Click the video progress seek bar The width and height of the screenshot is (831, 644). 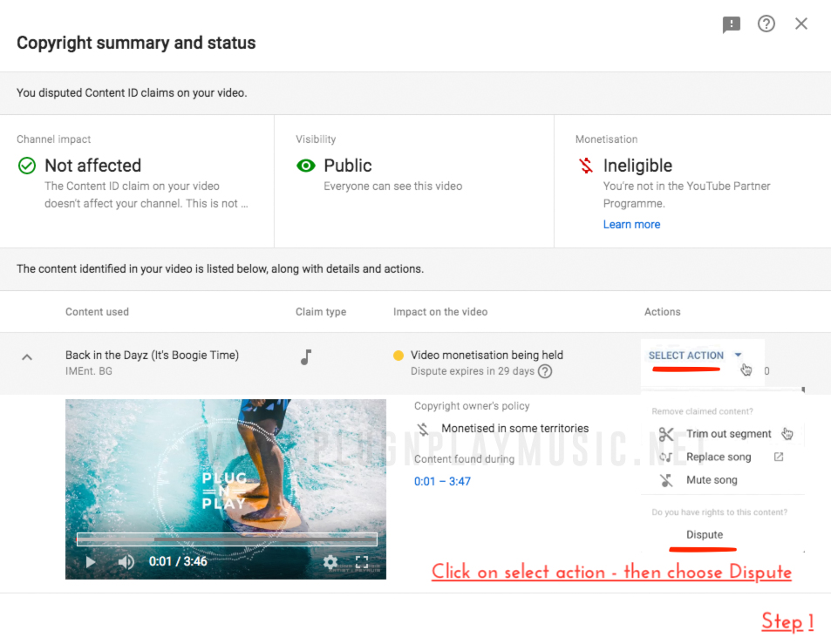tap(227, 539)
